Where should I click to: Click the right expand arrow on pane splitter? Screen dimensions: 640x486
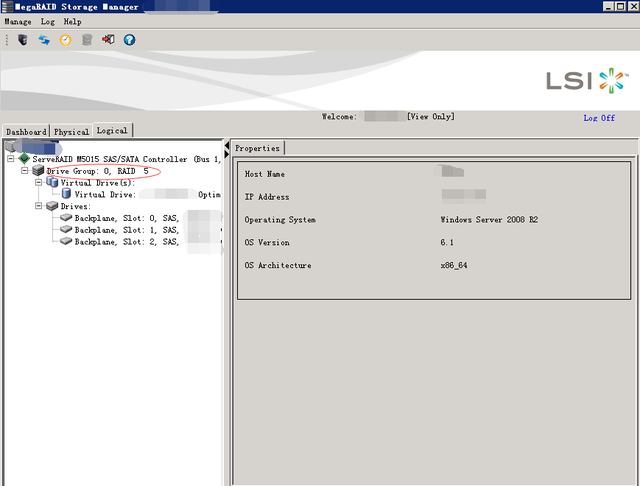pos(227,154)
